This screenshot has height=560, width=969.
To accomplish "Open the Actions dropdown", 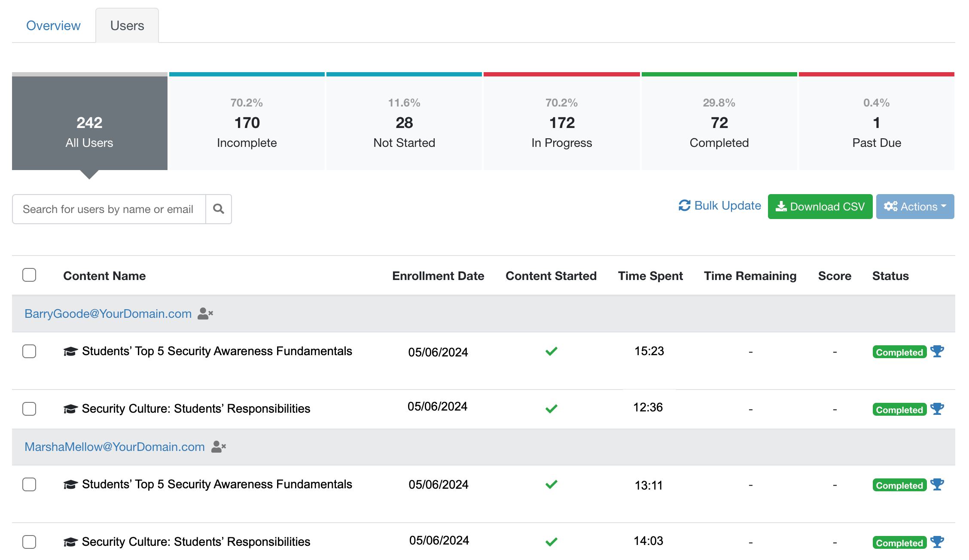I will (x=915, y=207).
